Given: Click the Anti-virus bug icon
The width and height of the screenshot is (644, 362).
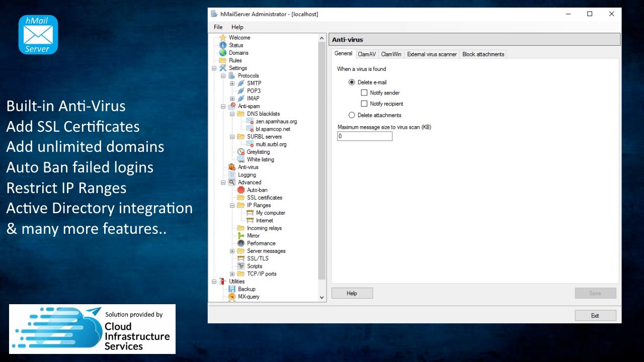Looking at the screenshot, I should 232,167.
